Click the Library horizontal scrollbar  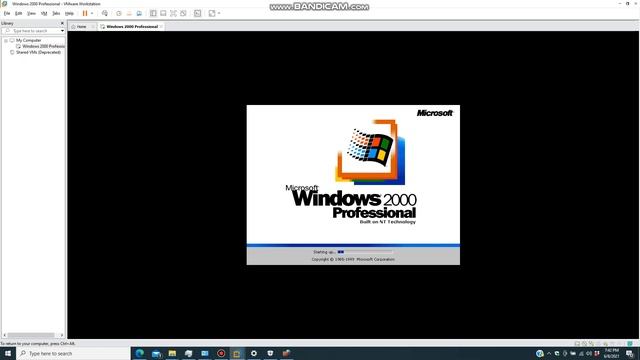click(x=31, y=335)
